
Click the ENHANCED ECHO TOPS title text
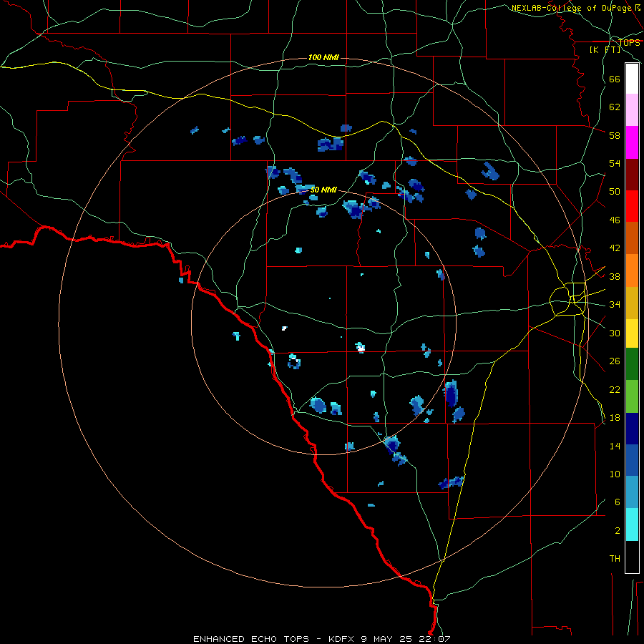pyautogui.click(x=251, y=639)
